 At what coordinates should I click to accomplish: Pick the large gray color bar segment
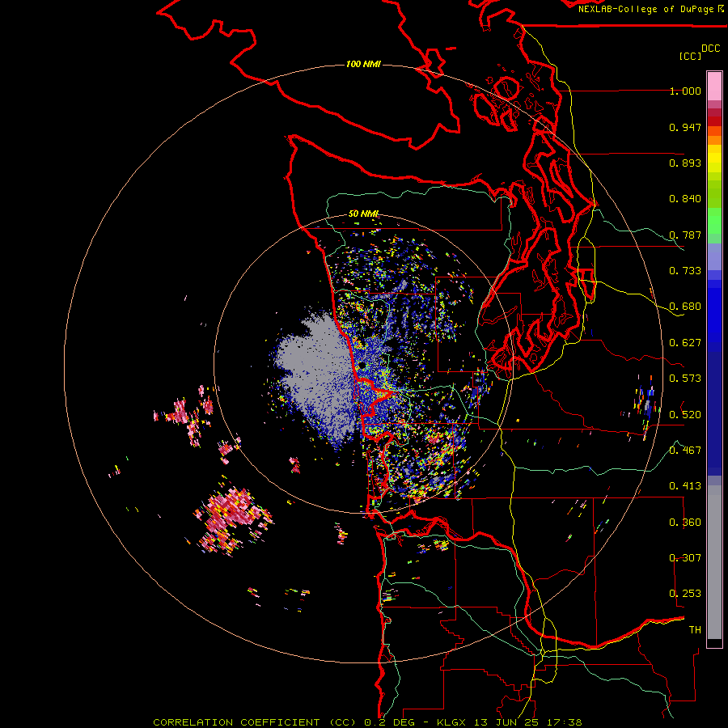(714, 562)
